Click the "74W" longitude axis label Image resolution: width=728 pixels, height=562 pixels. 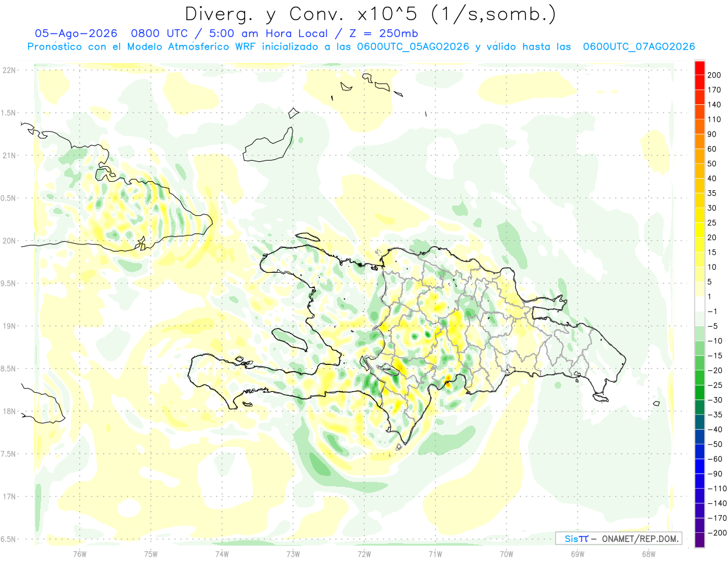tap(222, 554)
